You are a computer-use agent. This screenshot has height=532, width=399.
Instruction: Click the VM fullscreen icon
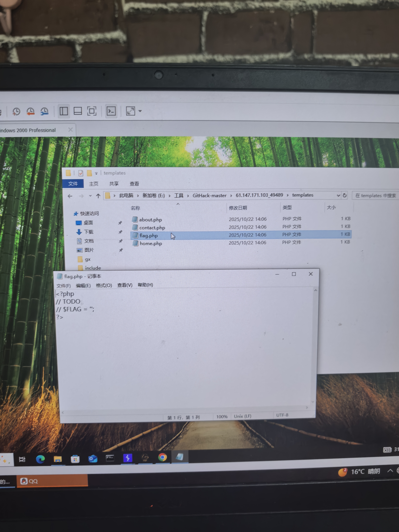(92, 111)
